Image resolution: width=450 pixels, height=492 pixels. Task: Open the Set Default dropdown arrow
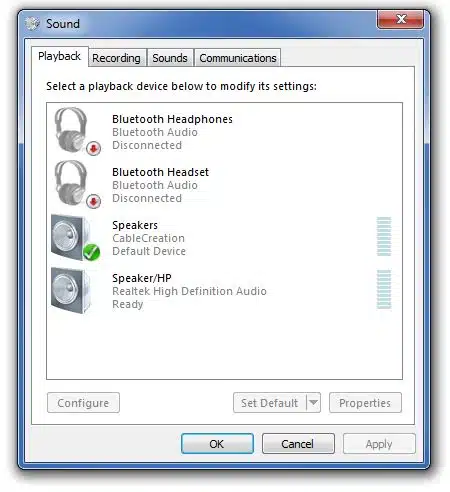(313, 403)
